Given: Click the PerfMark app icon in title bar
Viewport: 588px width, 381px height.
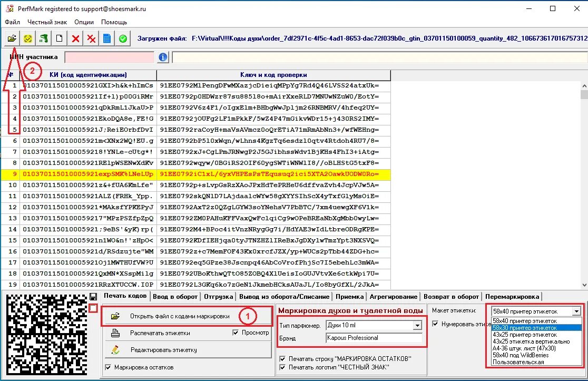Looking at the screenshot, I should (10, 8).
